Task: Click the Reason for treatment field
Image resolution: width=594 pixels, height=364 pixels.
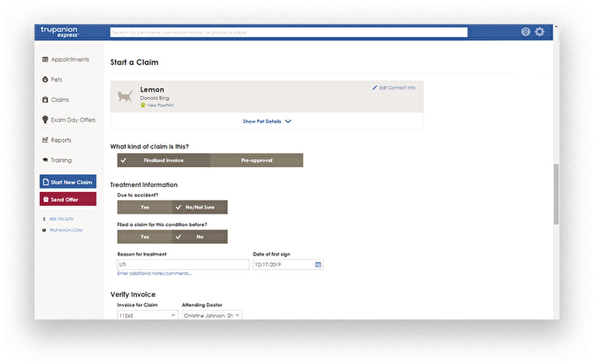Action: click(x=183, y=265)
